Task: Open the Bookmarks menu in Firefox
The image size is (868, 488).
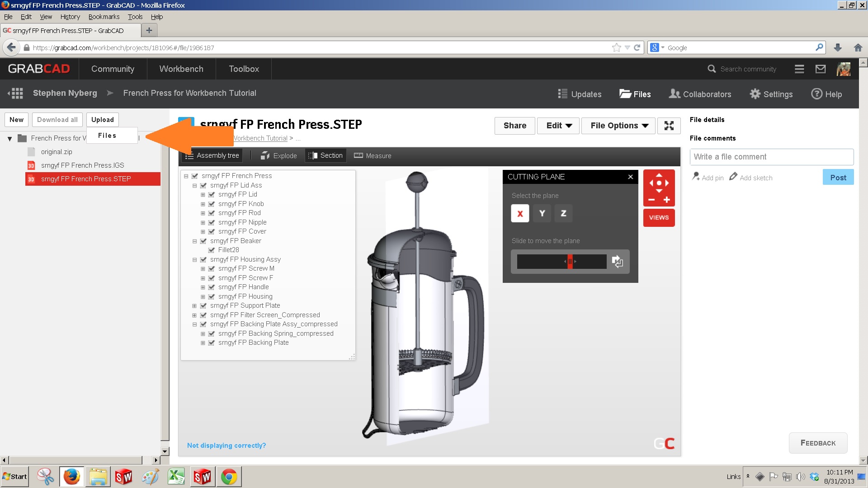Action: [x=104, y=17]
